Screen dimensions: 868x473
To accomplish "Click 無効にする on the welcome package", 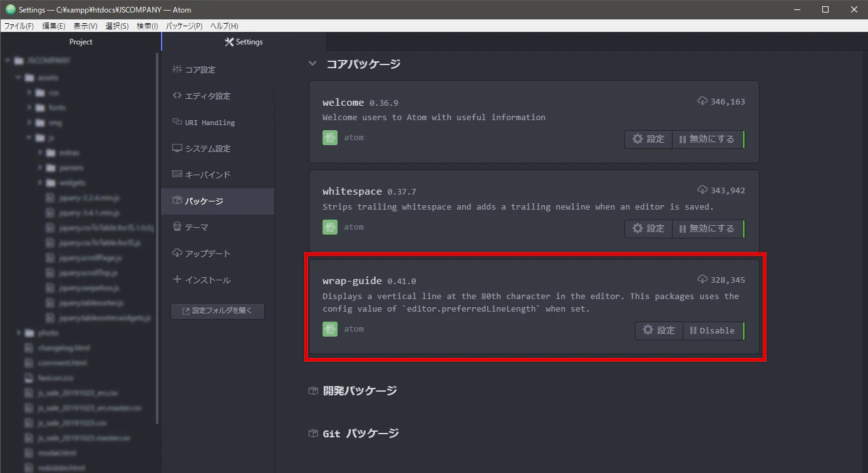I will (708, 139).
